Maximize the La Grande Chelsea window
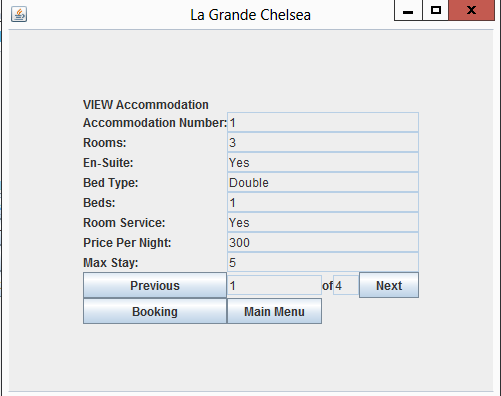The width and height of the screenshot is (501, 396). 436,11
